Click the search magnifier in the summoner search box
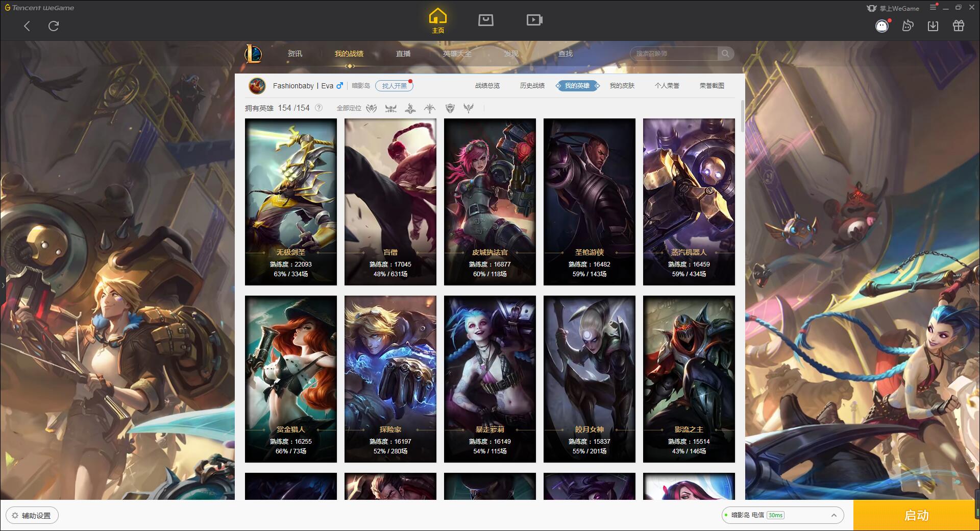The width and height of the screenshot is (980, 531). click(725, 54)
